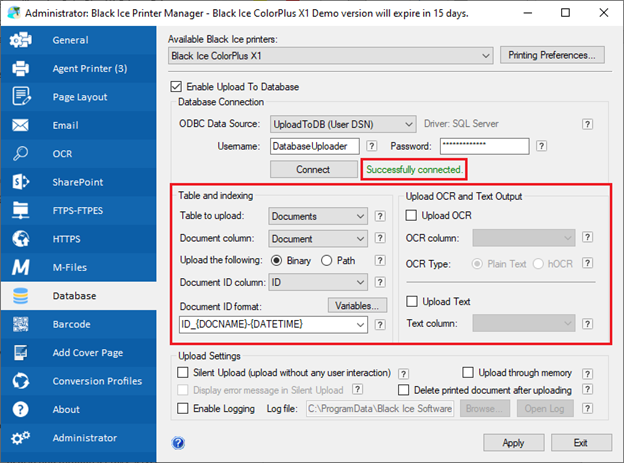Click the Agent Printer icon
This screenshot has width=624, height=463.
pyautogui.click(x=21, y=68)
